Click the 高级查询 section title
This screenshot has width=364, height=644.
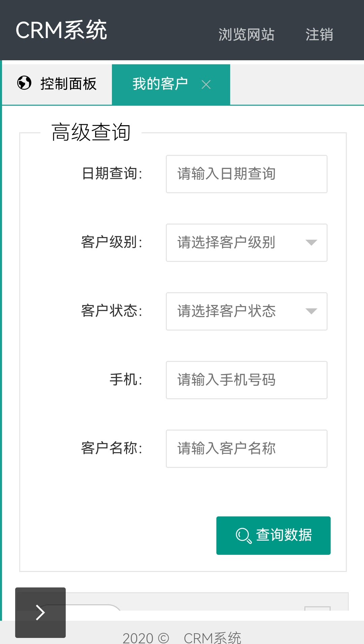(x=91, y=132)
